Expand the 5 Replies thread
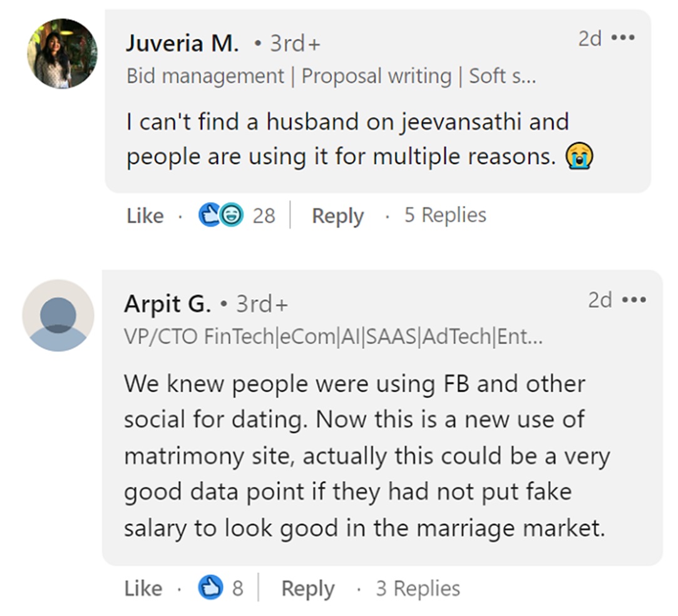The width and height of the screenshot is (678, 616). 444,215
